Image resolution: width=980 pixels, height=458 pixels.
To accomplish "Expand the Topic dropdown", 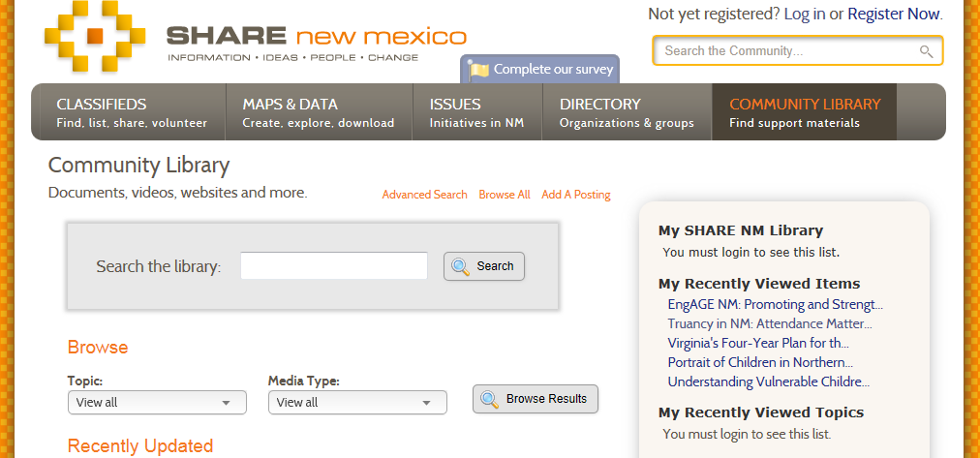I will [157, 403].
